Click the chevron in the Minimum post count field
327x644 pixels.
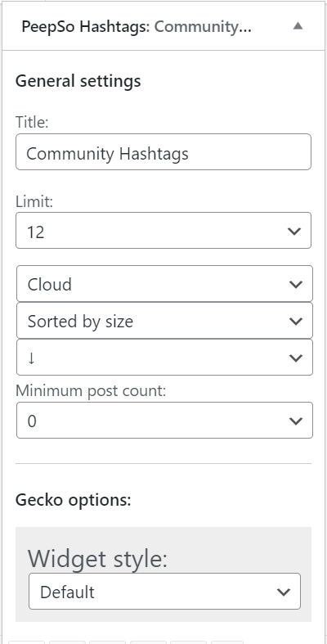click(296, 421)
